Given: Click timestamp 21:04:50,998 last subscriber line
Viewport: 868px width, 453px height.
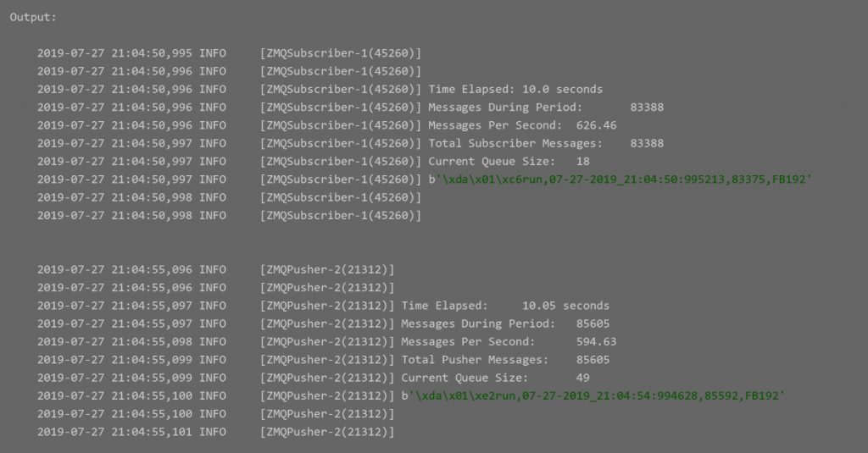Looking at the screenshot, I should tap(152, 216).
